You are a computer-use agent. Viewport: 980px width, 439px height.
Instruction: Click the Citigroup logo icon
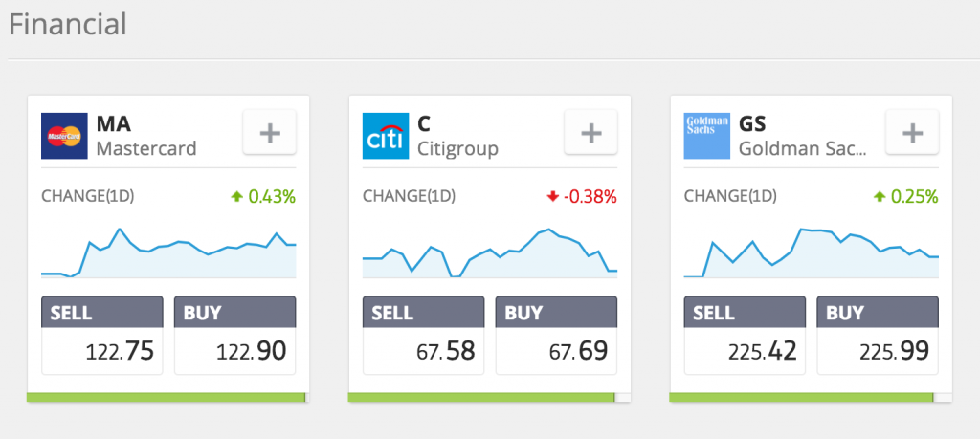386,136
